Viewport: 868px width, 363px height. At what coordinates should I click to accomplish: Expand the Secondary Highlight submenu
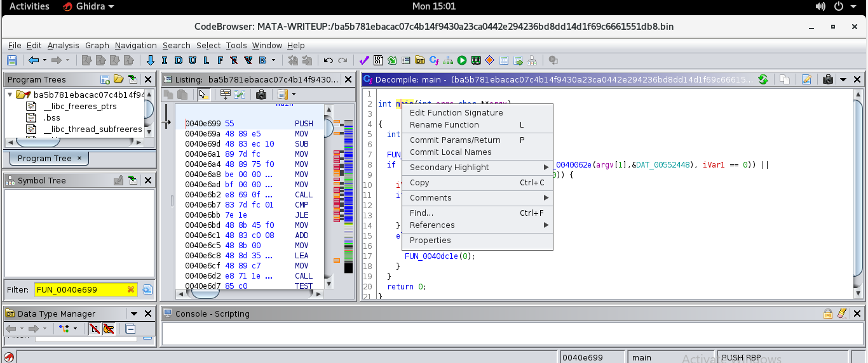click(x=477, y=168)
